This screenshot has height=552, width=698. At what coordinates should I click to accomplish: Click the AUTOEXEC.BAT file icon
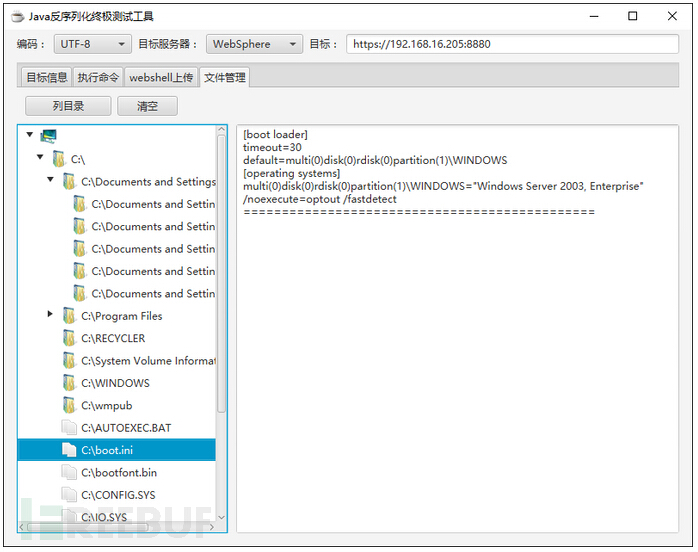coord(69,427)
